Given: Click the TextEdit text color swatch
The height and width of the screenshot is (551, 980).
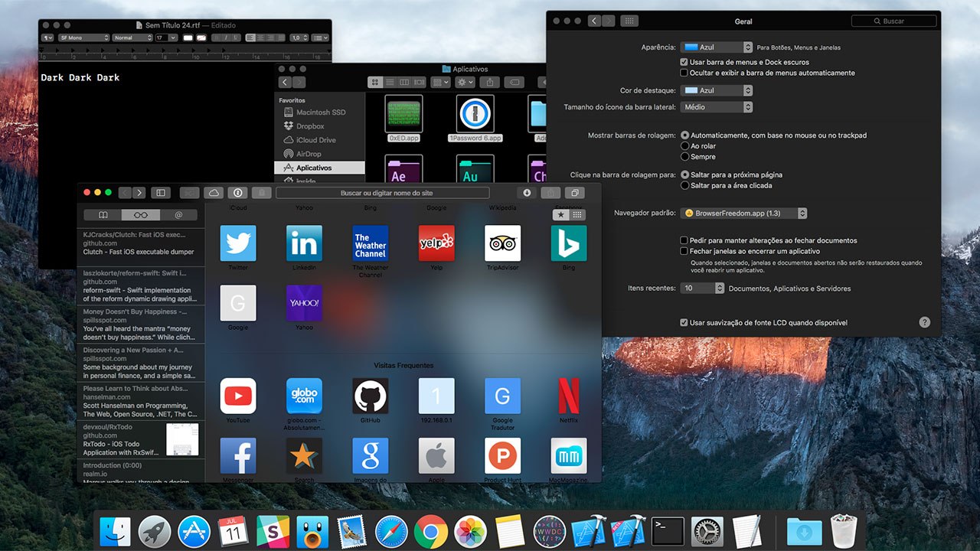Looking at the screenshot, I should 188,37.
